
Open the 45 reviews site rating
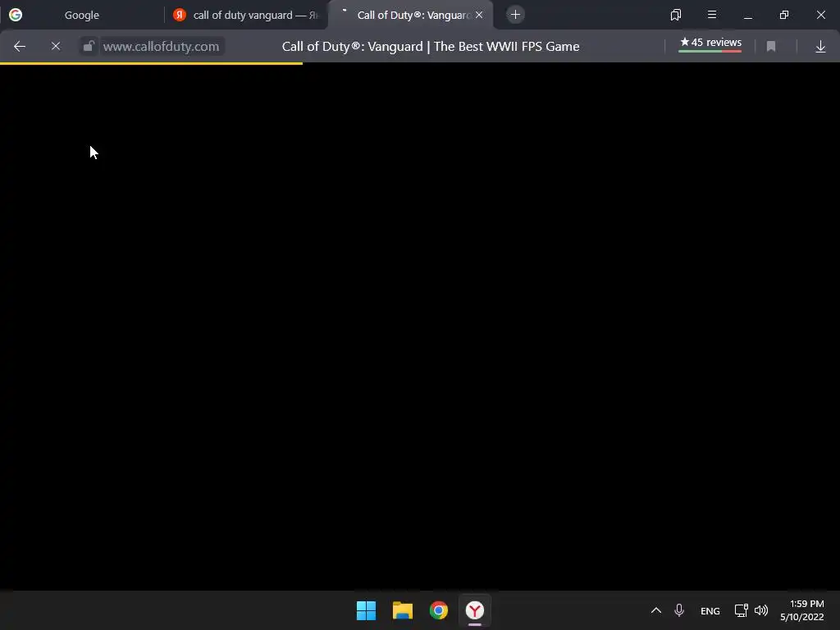710,44
